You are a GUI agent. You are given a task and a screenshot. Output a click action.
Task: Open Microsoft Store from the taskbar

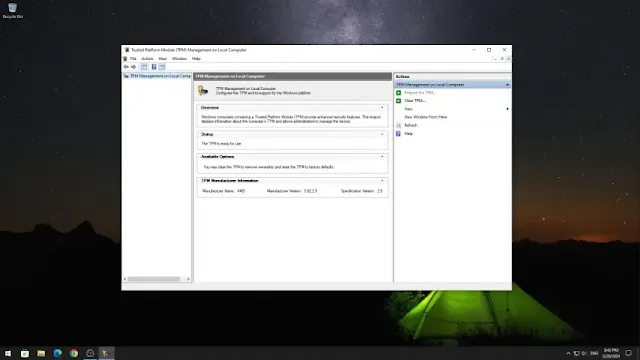(x=25, y=353)
